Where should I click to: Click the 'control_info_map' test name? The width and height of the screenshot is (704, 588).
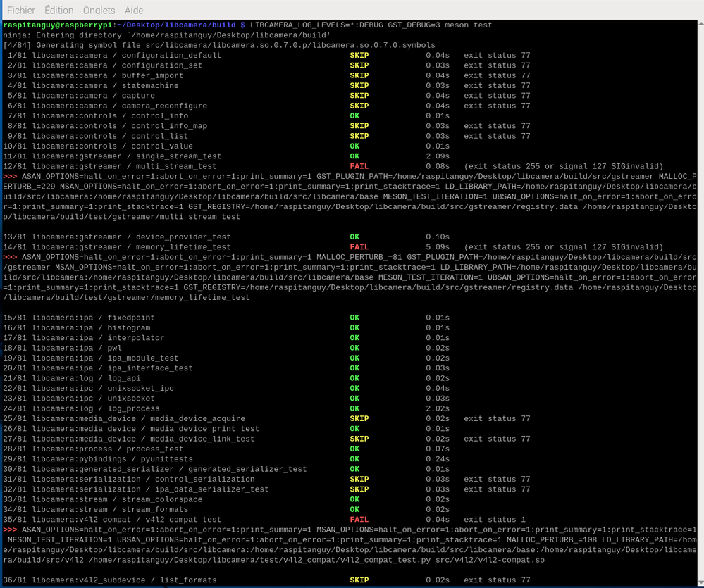169,126
